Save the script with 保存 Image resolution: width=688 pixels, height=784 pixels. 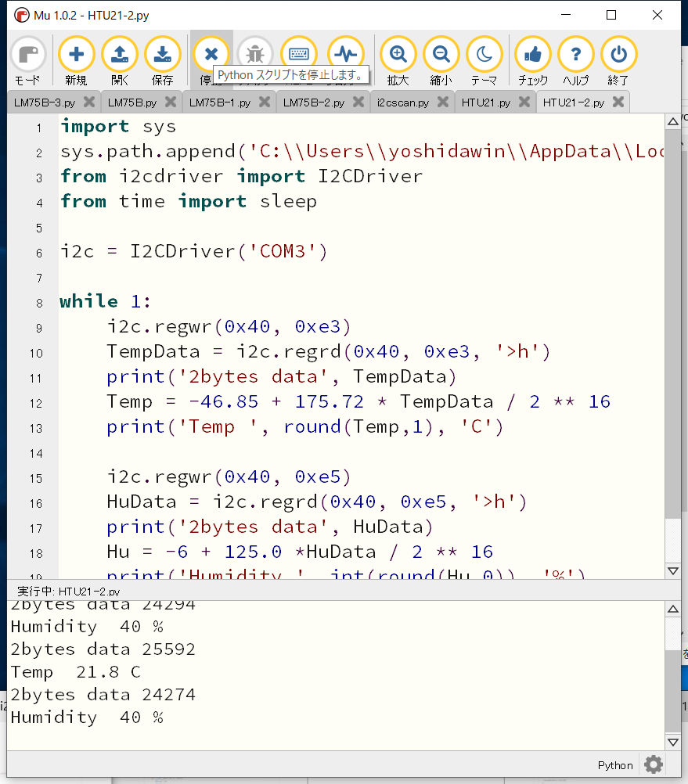click(x=163, y=61)
